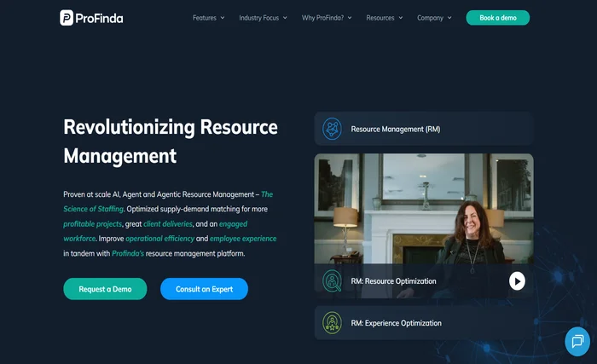Open the Company menu
The width and height of the screenshot is (597, 364).
click(x=430, y=18)
